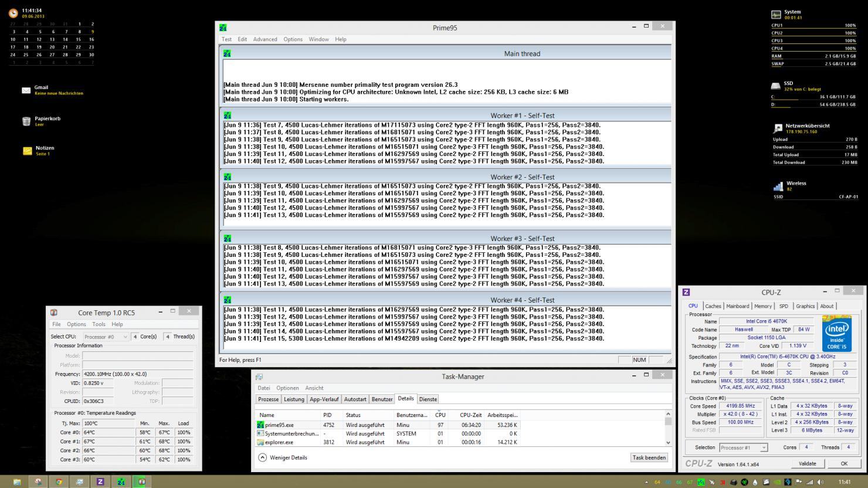This screenshot has height=488, width=868.
Task: Switch to the Leistung tab in Task-Manager
Action: 294,399
